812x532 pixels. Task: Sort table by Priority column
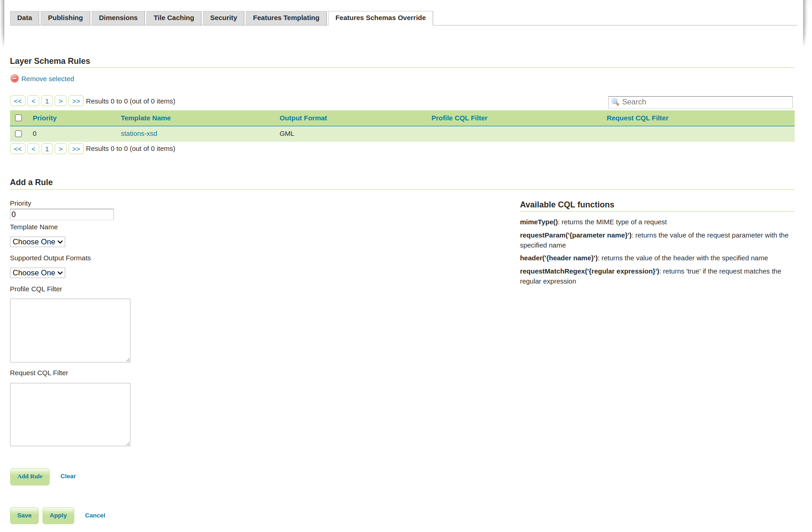[45, 118]
